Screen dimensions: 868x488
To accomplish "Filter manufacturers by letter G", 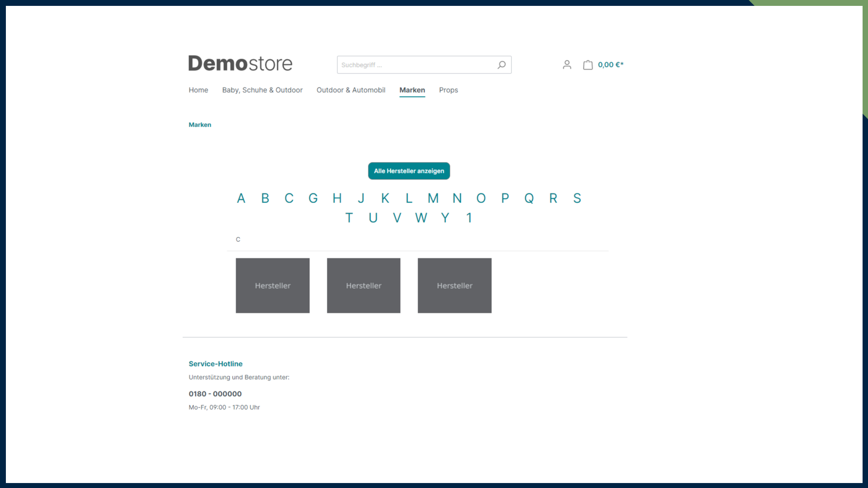I will point(313,198).
